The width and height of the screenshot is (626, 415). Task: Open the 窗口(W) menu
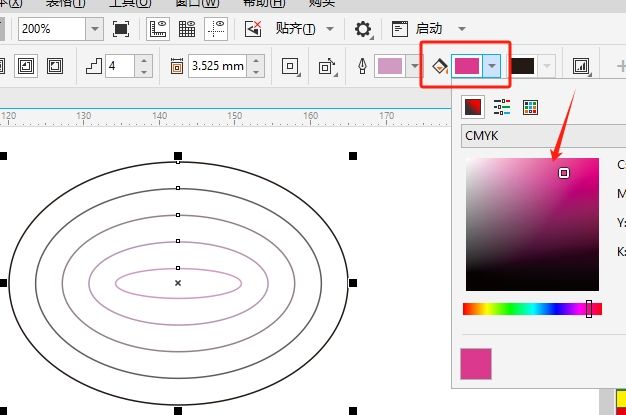point(190,3)
